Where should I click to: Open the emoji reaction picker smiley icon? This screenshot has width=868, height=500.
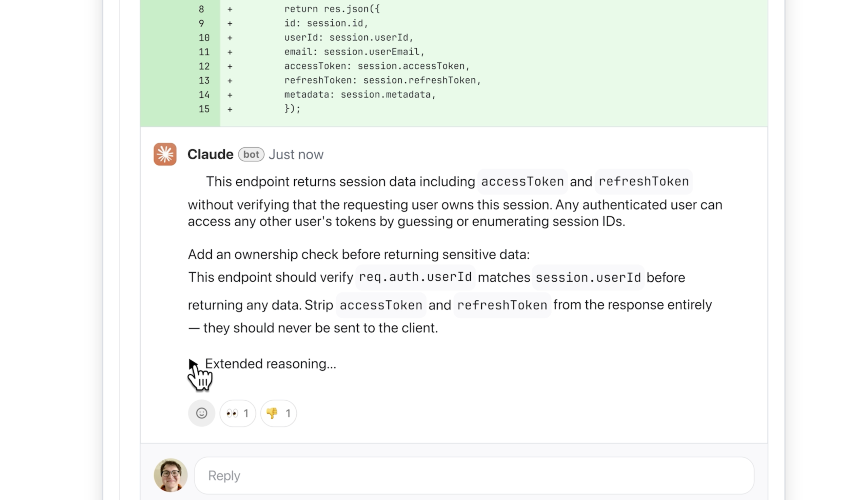pyautogui.click(x=202, y=413)
